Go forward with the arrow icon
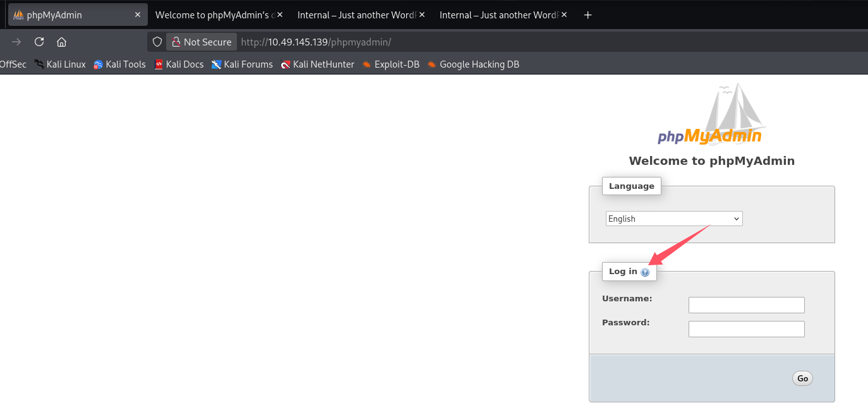 click(x=16, y=42)
